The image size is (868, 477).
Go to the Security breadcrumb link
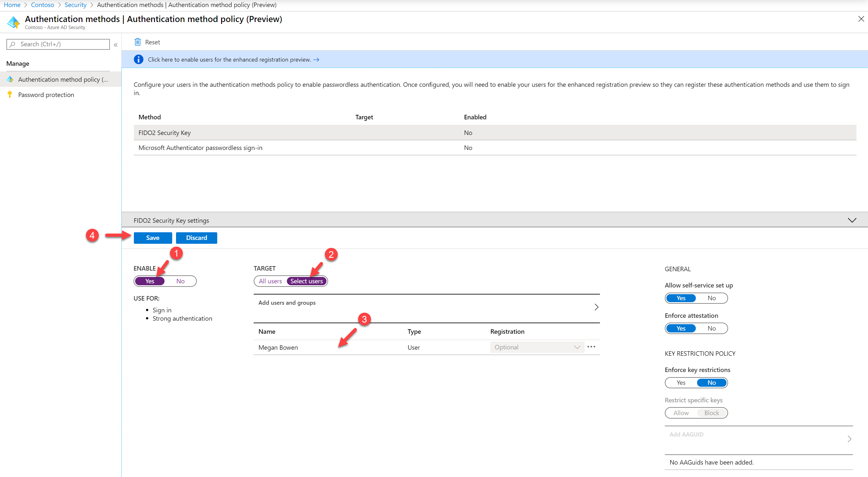(x=75, y=5)
